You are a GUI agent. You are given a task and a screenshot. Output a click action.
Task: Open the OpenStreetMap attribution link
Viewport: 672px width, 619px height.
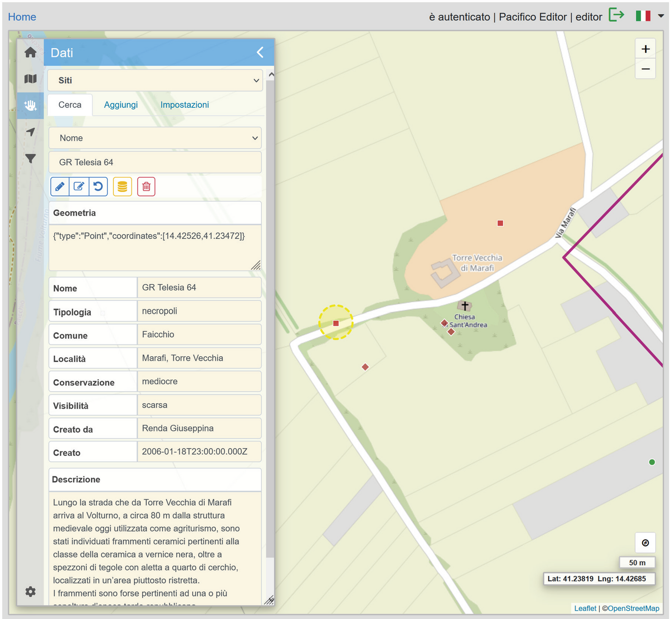coord(634,608)
